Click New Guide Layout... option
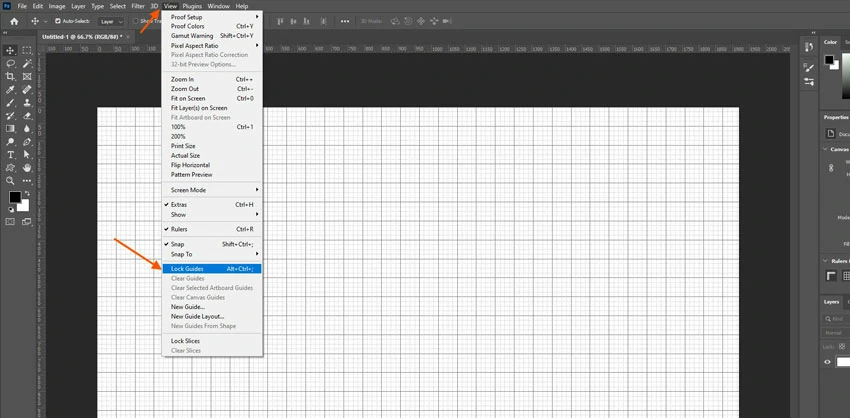 click(197, 316)
